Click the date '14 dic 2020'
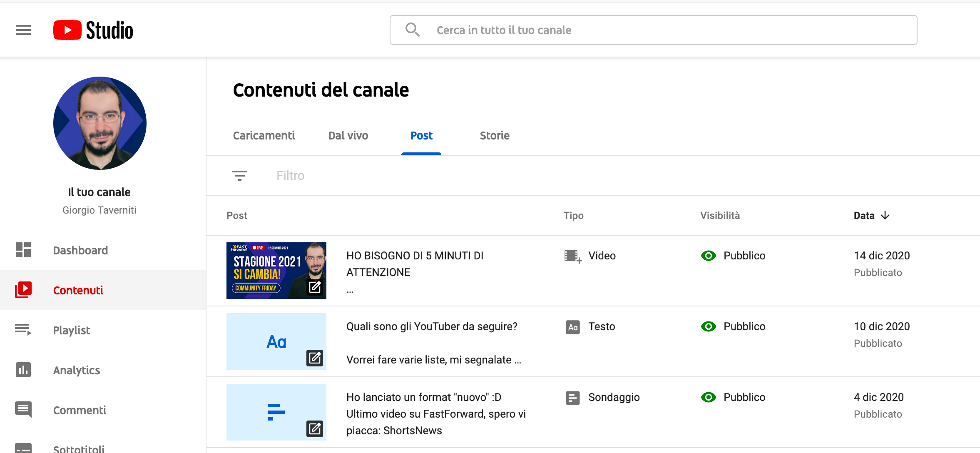The width and height of the screenshot is (980, 453). click(x=882, y=256)
